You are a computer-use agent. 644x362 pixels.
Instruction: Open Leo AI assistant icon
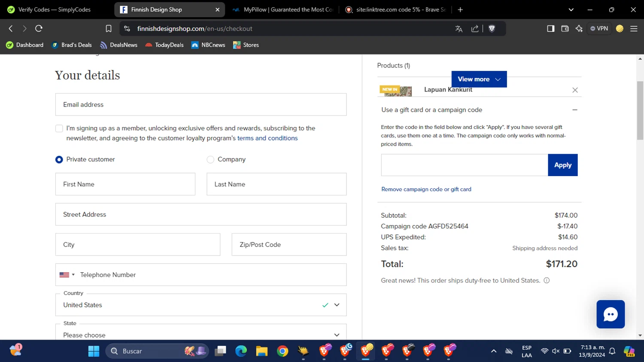click(579, 28)
